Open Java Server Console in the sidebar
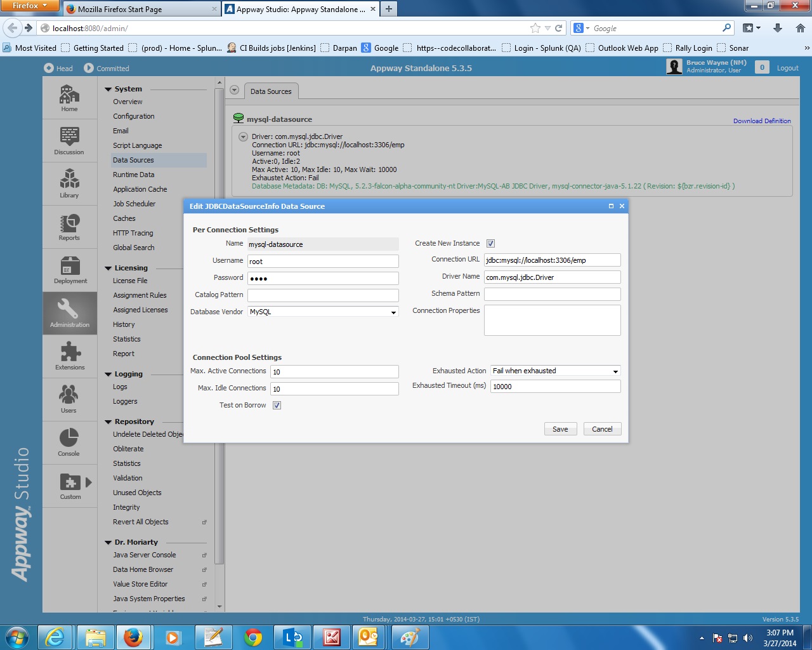Screen dimensions: 812x650 tap(145, 555)
